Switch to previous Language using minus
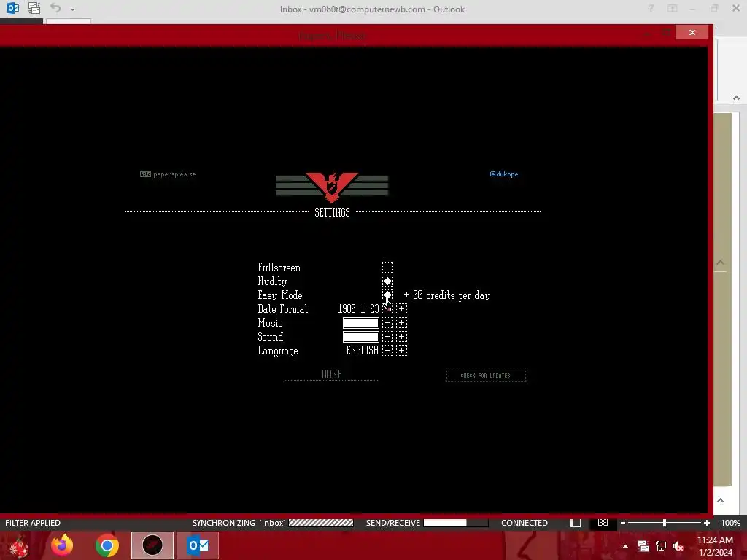 click(387, 351)
